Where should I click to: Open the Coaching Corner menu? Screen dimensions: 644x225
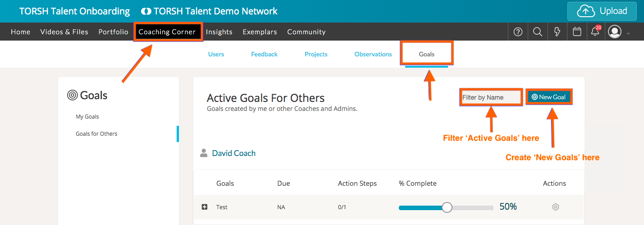tap(167, 32)
